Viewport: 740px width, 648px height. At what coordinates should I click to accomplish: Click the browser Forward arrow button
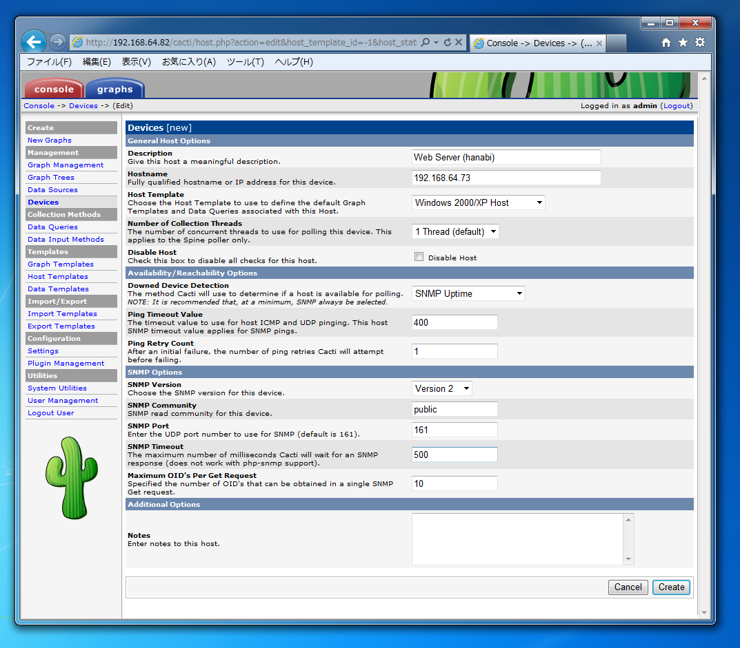point(57,42)
